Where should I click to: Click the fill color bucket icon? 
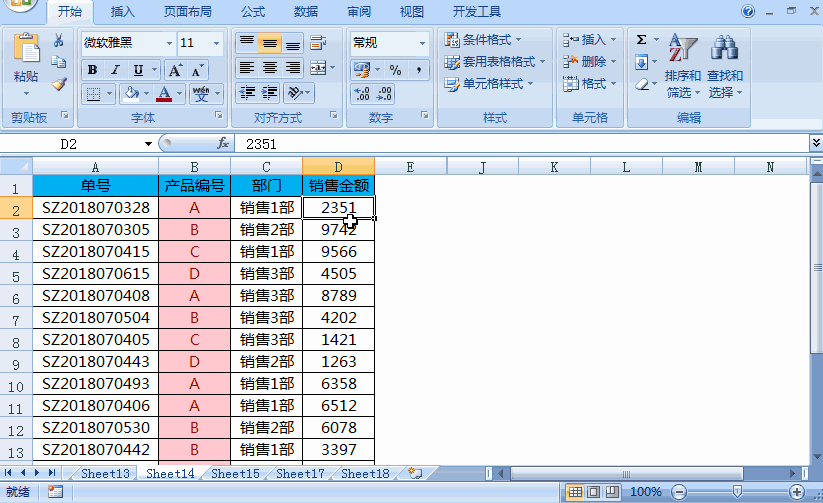click(131, 94)
